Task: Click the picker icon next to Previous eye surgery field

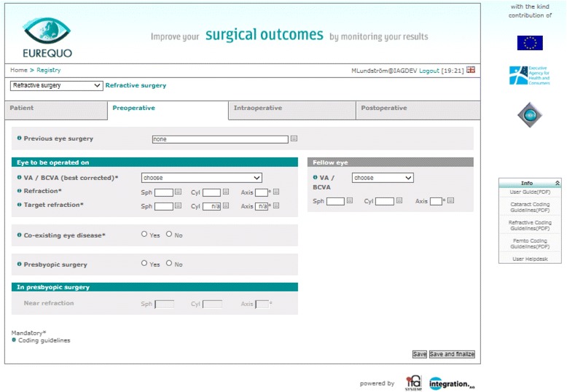Action: 294,138
